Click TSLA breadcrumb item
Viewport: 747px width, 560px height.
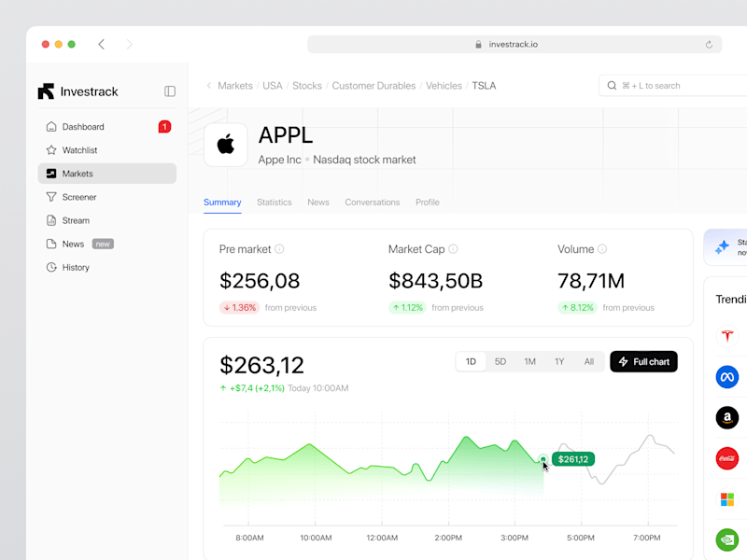484,86
